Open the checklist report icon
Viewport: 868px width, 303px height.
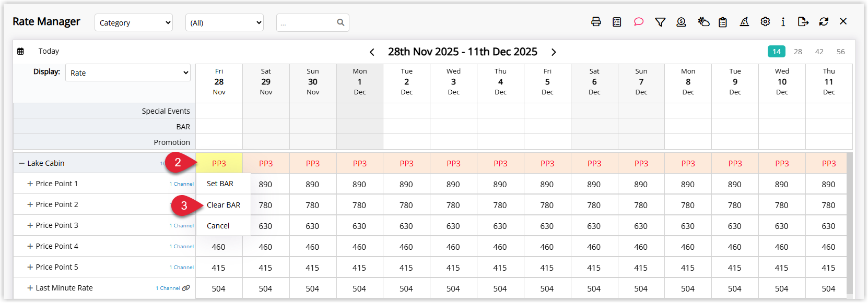(617, 22)
